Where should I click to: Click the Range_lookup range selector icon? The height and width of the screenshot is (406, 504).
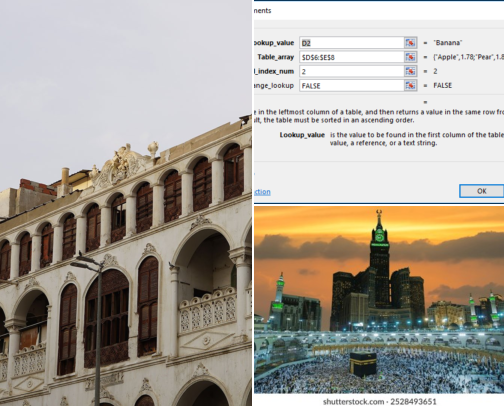click(410, 86)
